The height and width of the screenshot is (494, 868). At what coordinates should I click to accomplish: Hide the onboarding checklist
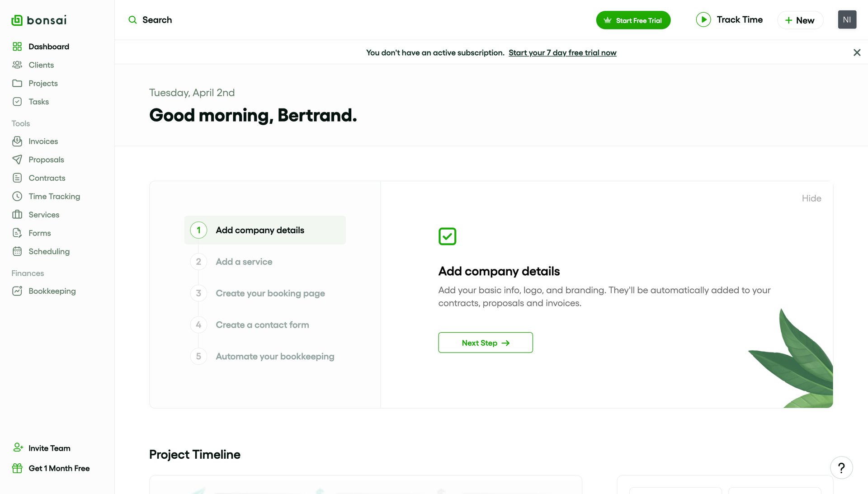(811, 198)
